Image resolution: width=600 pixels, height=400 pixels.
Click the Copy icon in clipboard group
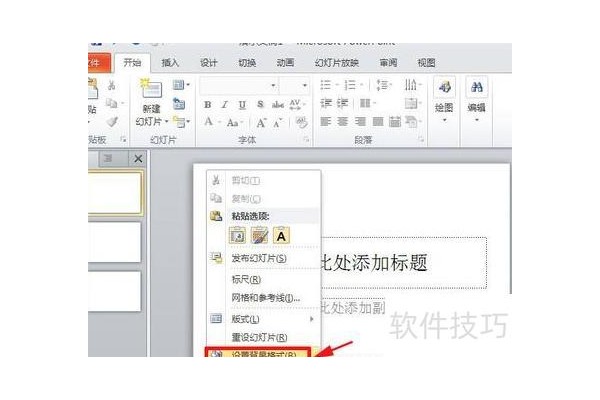coord(111,103)
